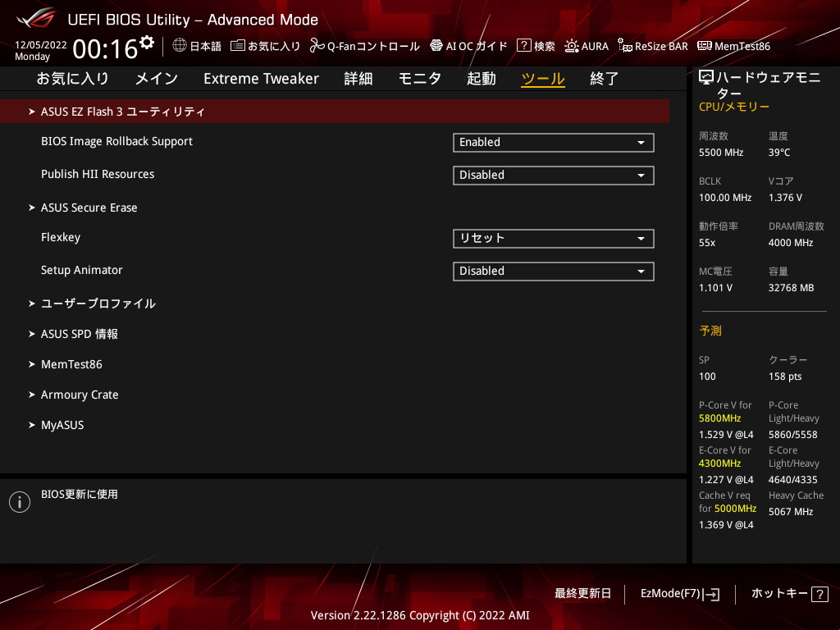Image resolution: width=840 pixels, height=630 pixels.
Task: Expand the Armoury Crate entry
Action: tap(80, 395)
